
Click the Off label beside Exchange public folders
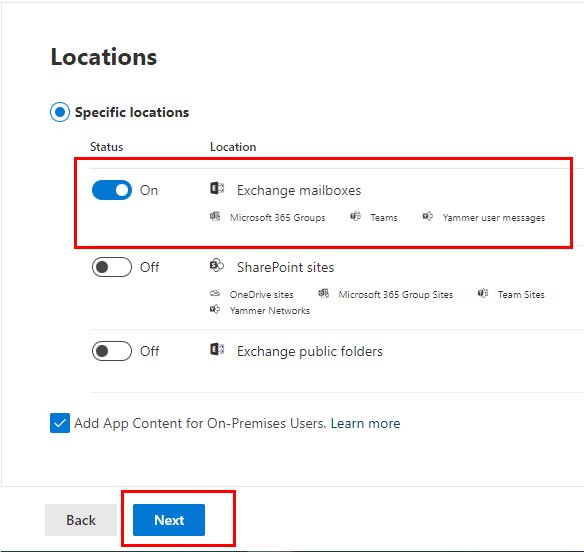[x=149, y=351]
